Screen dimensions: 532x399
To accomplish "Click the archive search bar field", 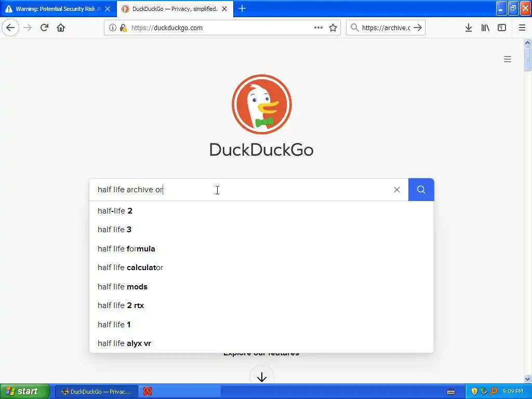I will [385, 28].
